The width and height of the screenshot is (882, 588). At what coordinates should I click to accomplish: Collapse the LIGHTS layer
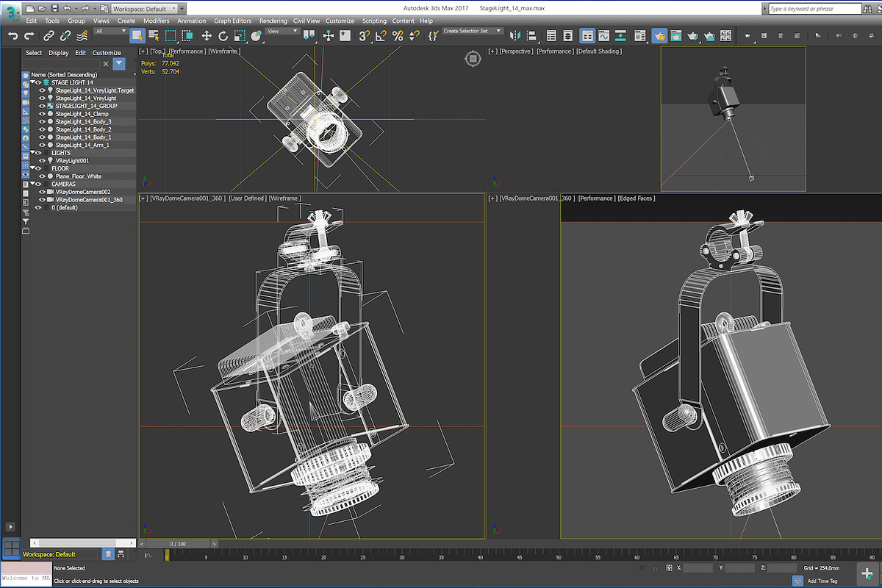[x=32, y=153]
